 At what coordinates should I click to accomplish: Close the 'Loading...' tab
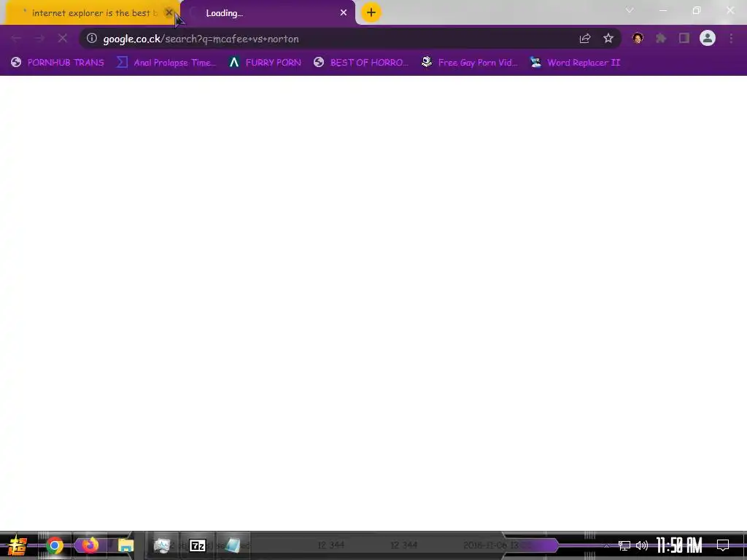344,13
